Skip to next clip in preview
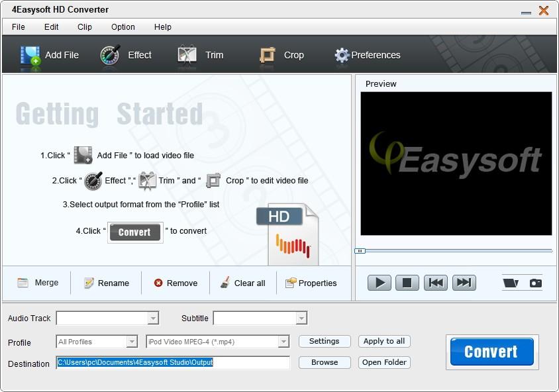The image size is (559, 392). (x=464, y=283)
